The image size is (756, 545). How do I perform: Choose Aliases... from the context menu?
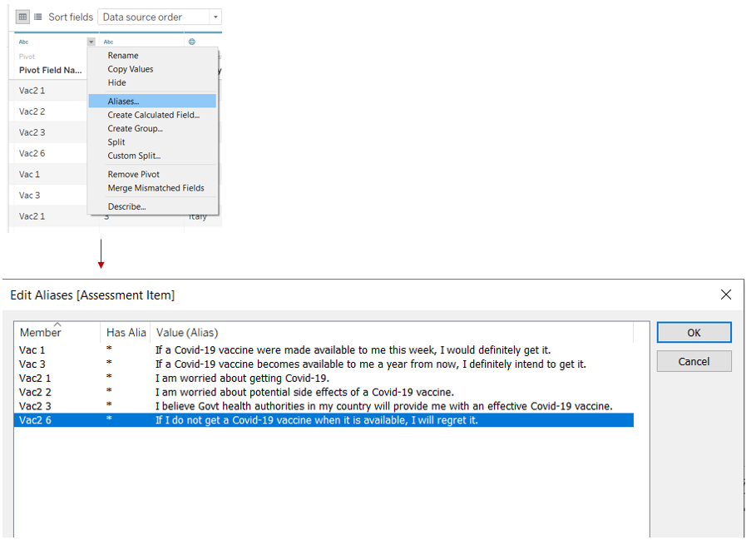coord(123,102)
